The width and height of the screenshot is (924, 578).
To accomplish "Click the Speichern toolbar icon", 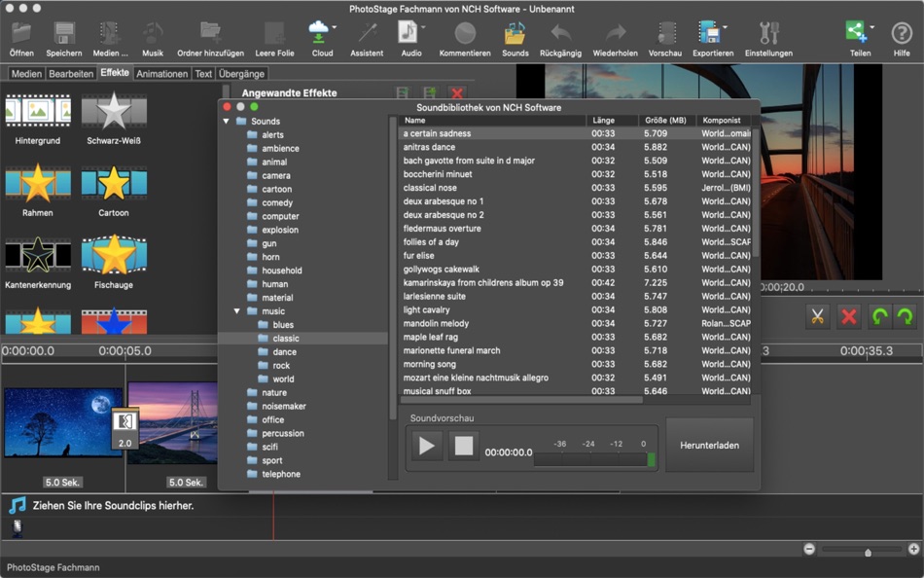I will tap(63, 34).
